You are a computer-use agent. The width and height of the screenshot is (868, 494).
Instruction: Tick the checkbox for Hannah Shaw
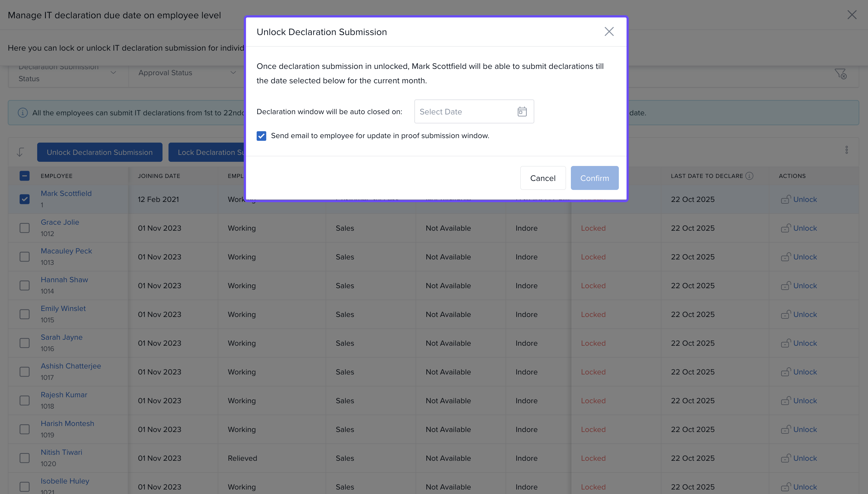coord(25,285)
